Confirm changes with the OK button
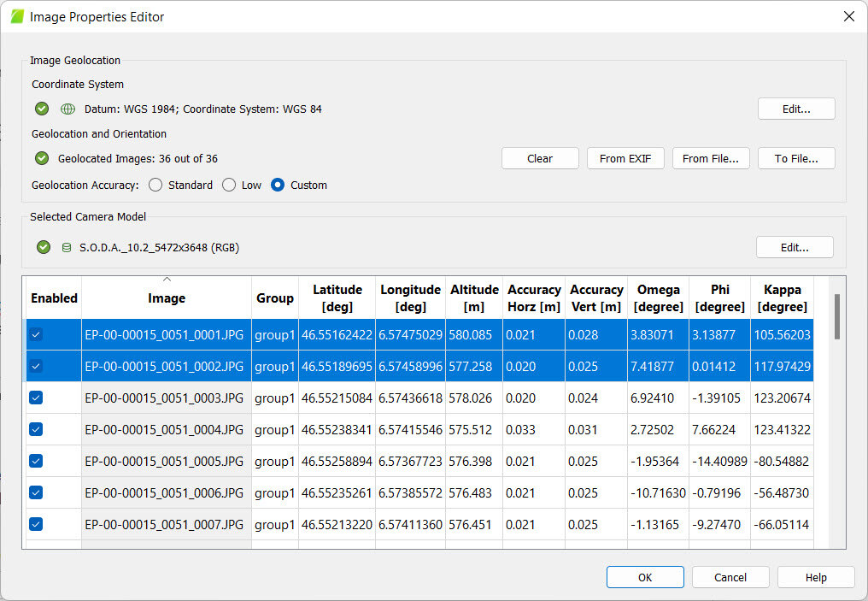This screenshot has height=601, width=868. (645, 577)
